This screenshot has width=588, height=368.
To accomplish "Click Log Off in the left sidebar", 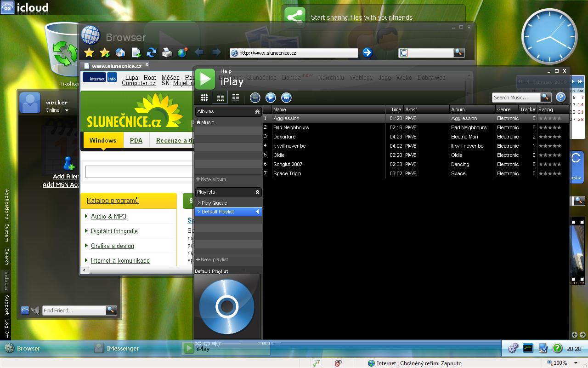I will coord(7,328).
